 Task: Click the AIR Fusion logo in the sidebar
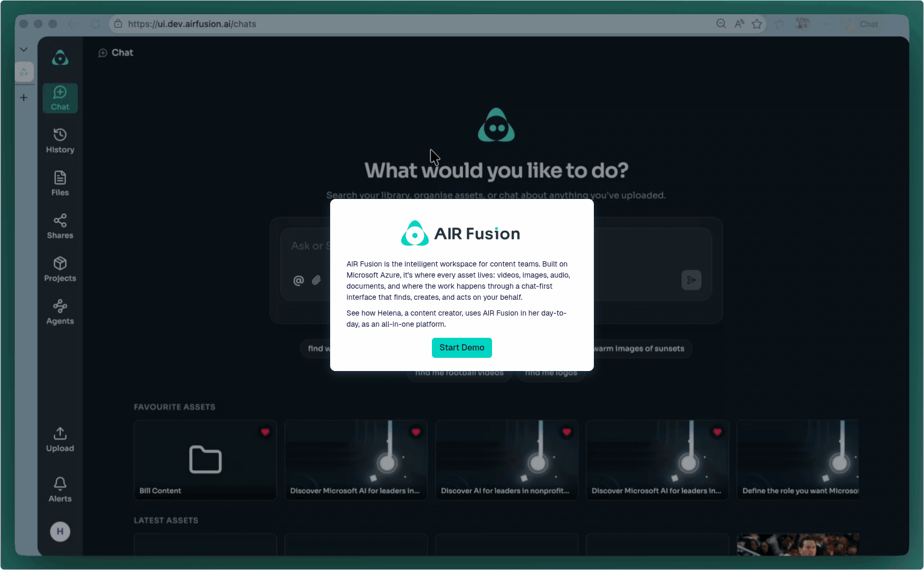tap(60, 58)
